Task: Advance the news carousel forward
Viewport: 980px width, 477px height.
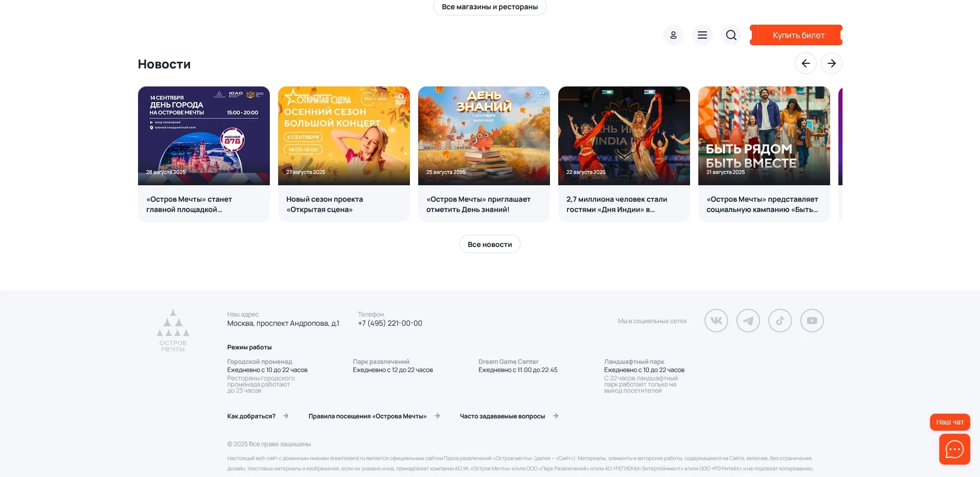Action: pyautogui.click(x=831, y=63)
